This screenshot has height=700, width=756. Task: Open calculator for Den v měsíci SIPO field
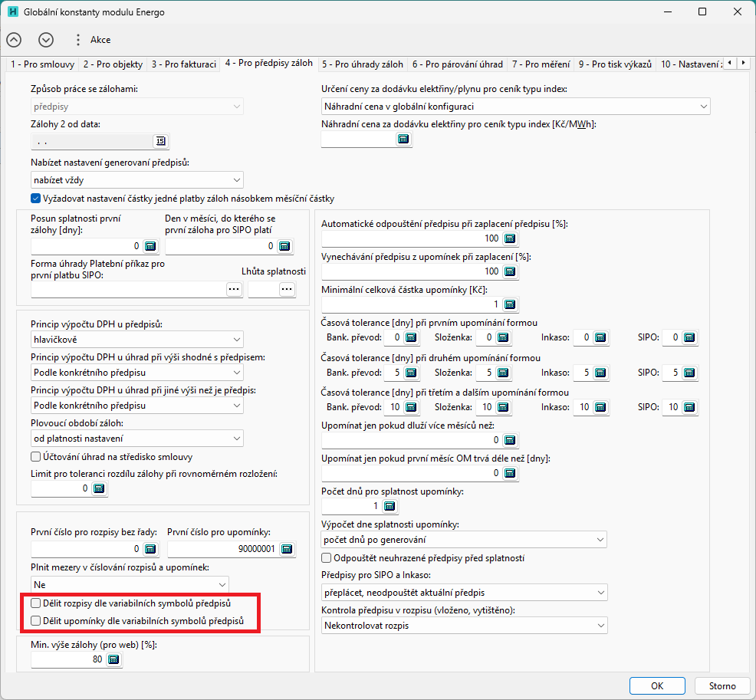(x=284, y=246)
